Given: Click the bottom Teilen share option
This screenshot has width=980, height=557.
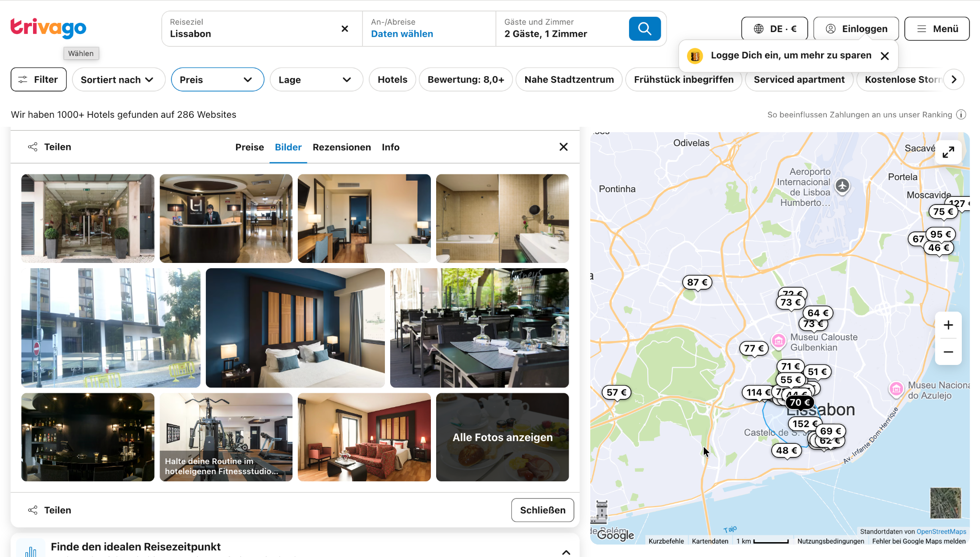Looking at the screenshot, I should tap(49, 510).
